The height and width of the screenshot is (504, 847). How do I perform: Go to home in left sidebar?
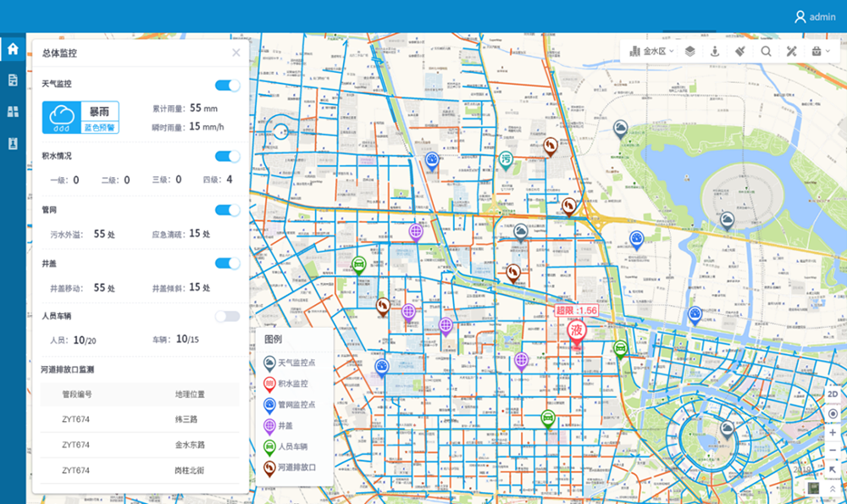click(x=13, y=49)
